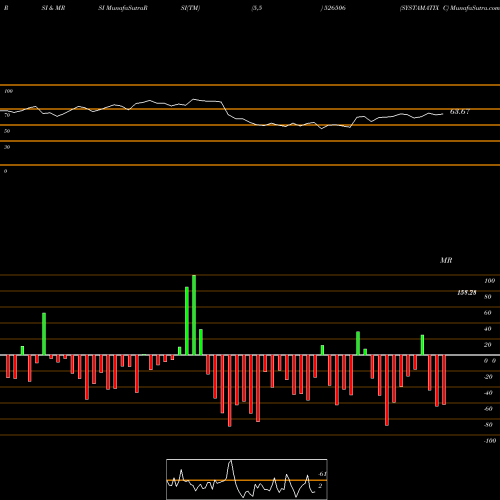This screenshot has width=500, height=500.
Task: Click the tallest green MR histogram bar
Action: click(x=194, y=315)
